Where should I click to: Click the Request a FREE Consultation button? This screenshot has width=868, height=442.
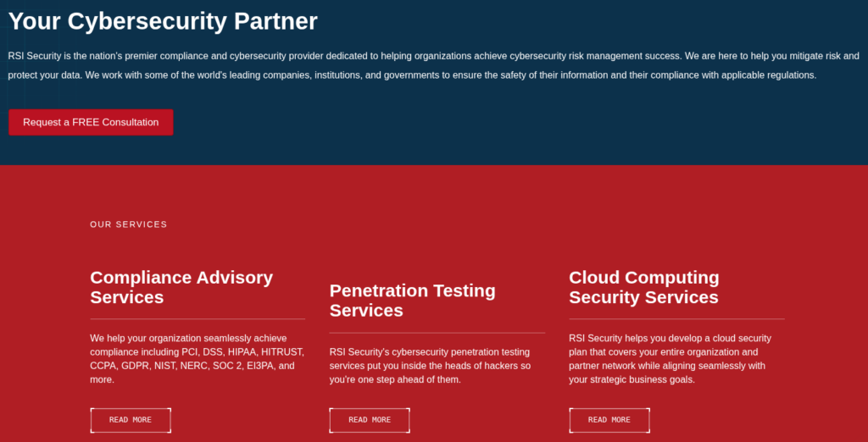click(91, 122)
